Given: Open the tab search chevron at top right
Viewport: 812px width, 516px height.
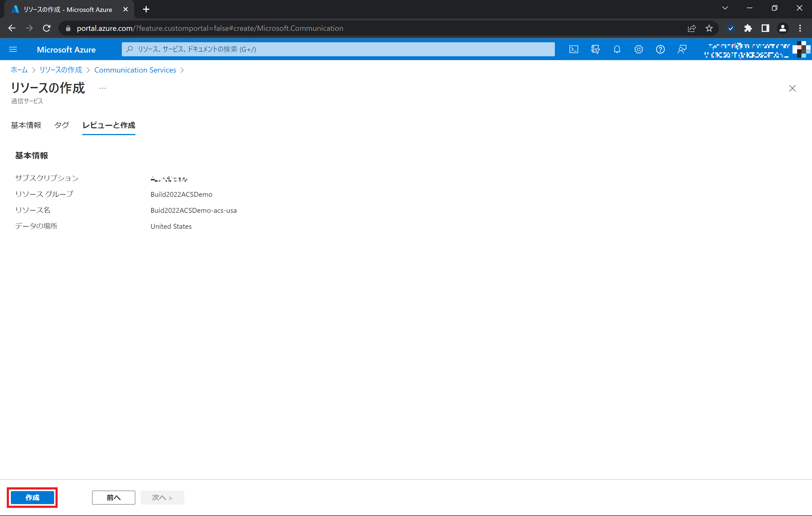Looking at the screenshot, I should click(x=725, y=8).
